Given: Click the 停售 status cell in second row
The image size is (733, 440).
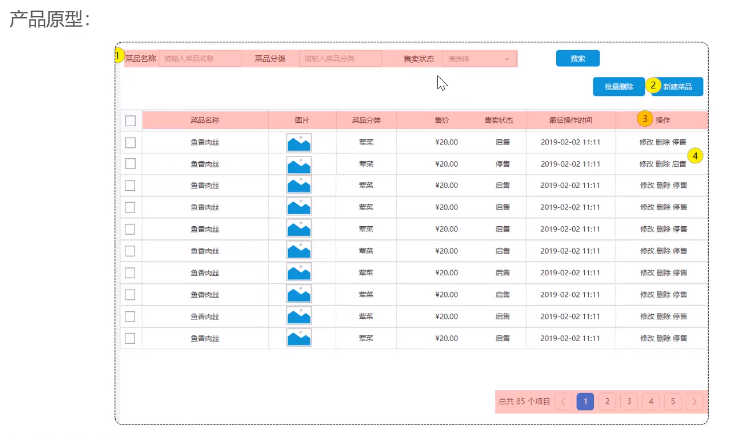Looking at the screenshot, I should pos(503,164).
